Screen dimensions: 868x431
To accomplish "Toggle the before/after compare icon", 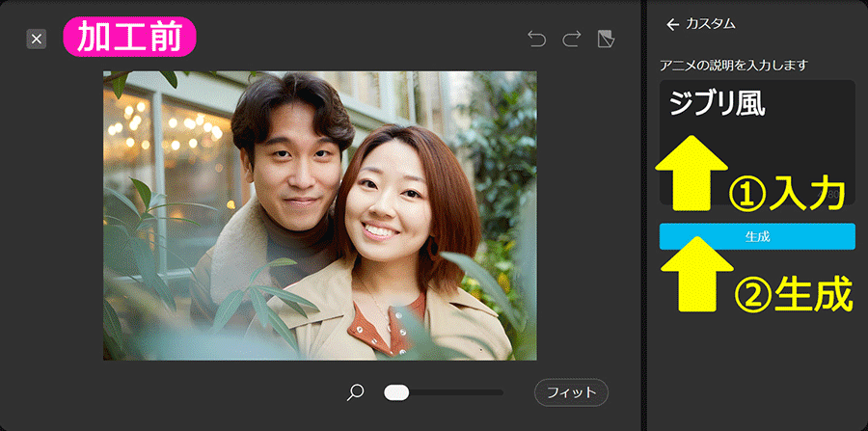I will (606, 39).
